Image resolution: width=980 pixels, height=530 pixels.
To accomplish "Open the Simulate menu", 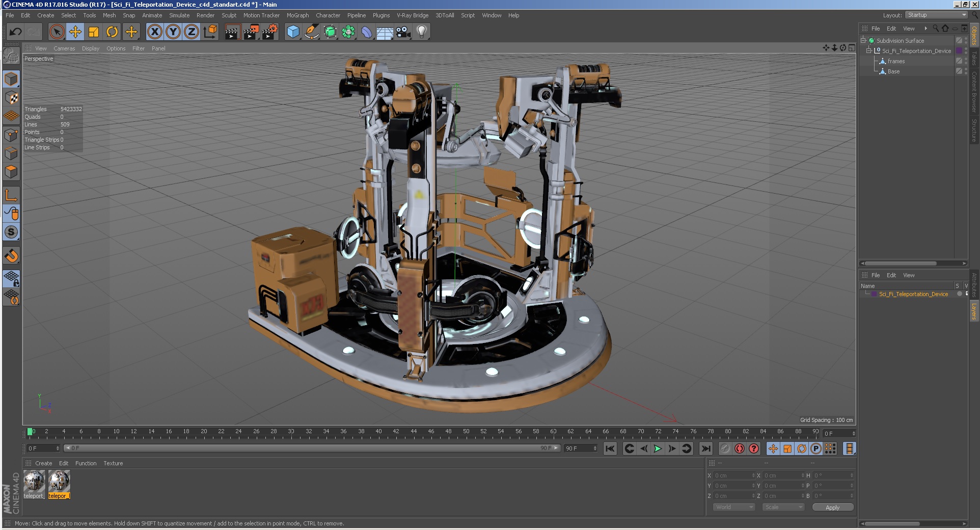I will click(179, 15).
